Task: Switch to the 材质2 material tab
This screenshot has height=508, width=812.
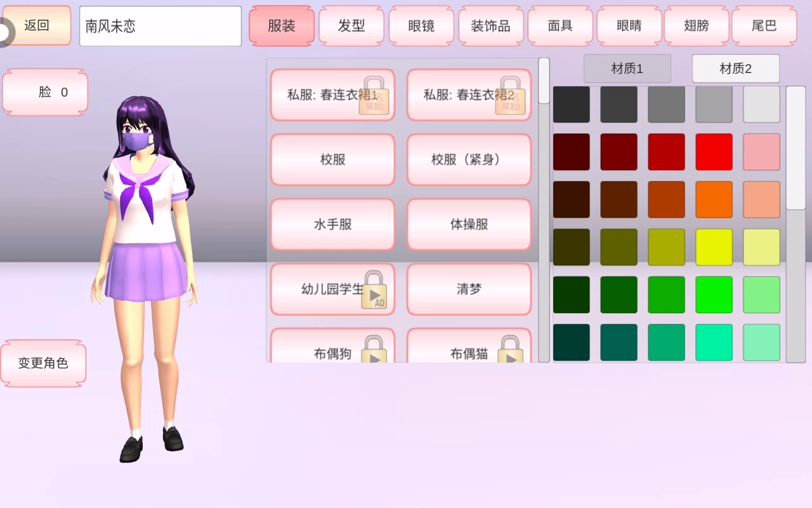Action: click(735, 69)
